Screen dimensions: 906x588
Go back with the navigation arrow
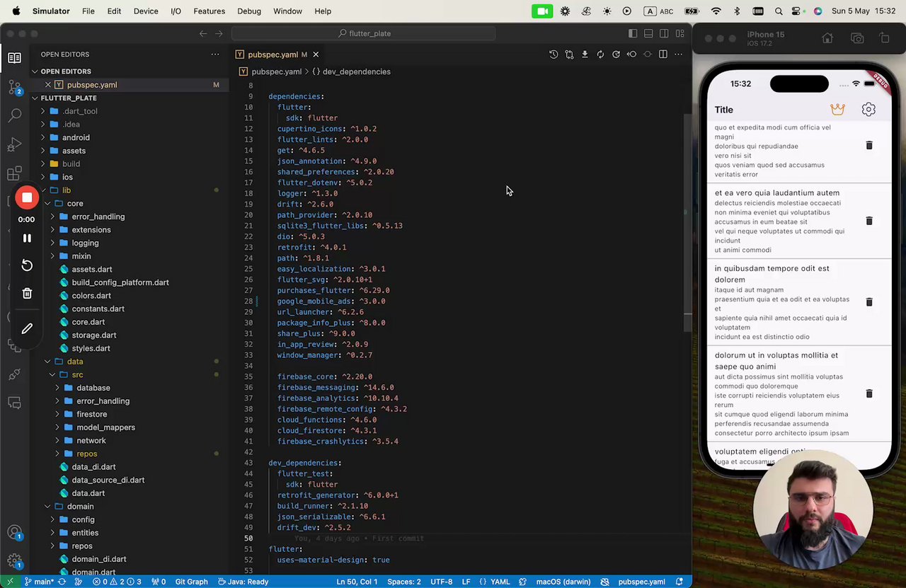tap(203, 33)
